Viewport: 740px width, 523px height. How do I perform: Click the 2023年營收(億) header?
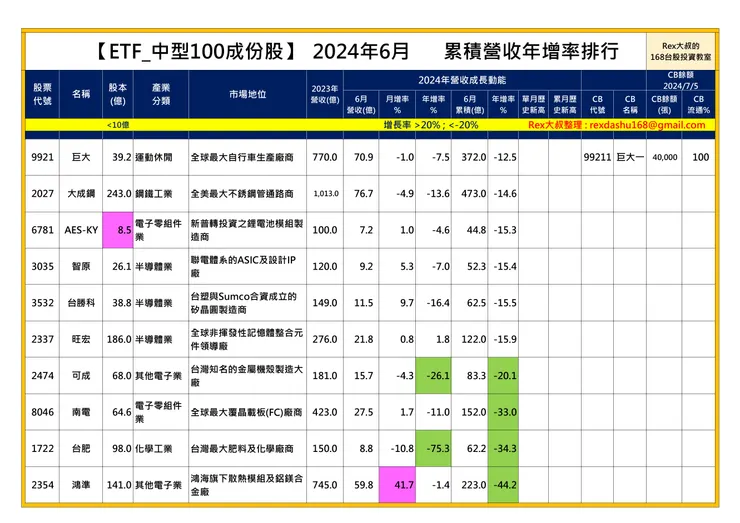325,94
